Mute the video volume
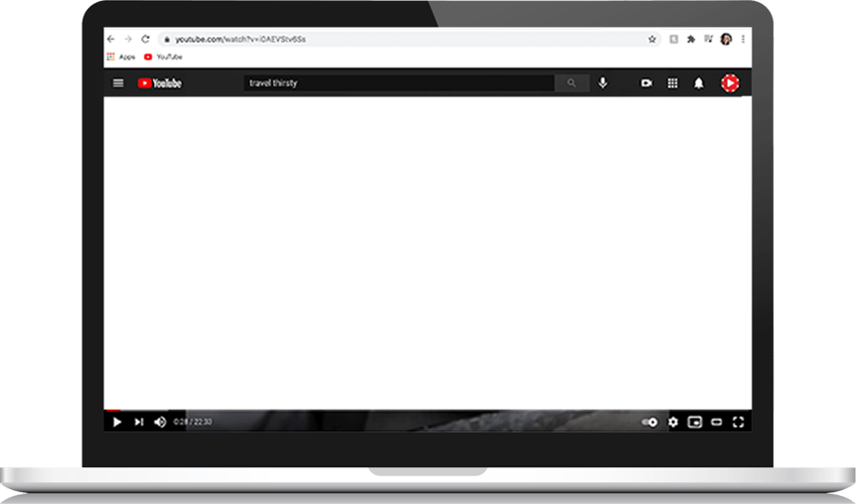 tap(160, 422)
